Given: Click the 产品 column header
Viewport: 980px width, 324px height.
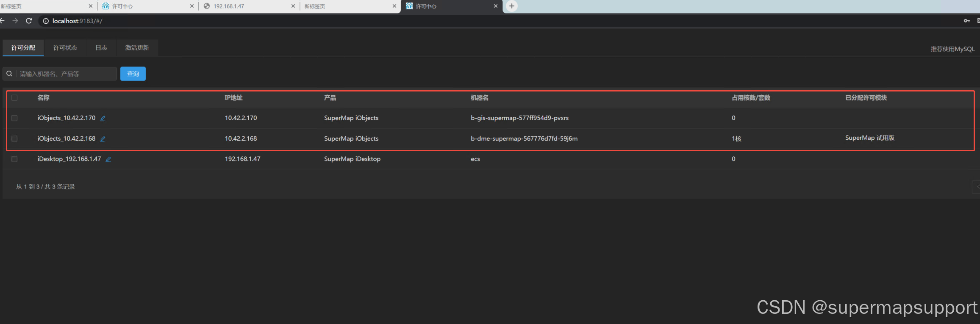Looking at the screenshot, I should coord(330,98).
